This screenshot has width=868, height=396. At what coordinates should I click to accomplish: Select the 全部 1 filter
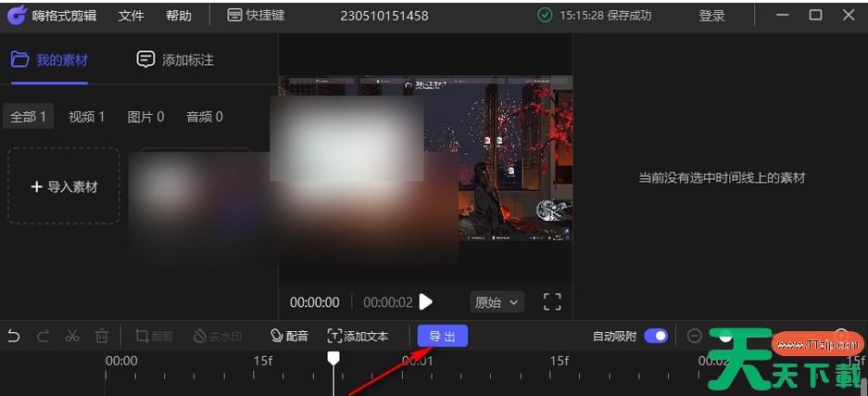tap(28, 117)
